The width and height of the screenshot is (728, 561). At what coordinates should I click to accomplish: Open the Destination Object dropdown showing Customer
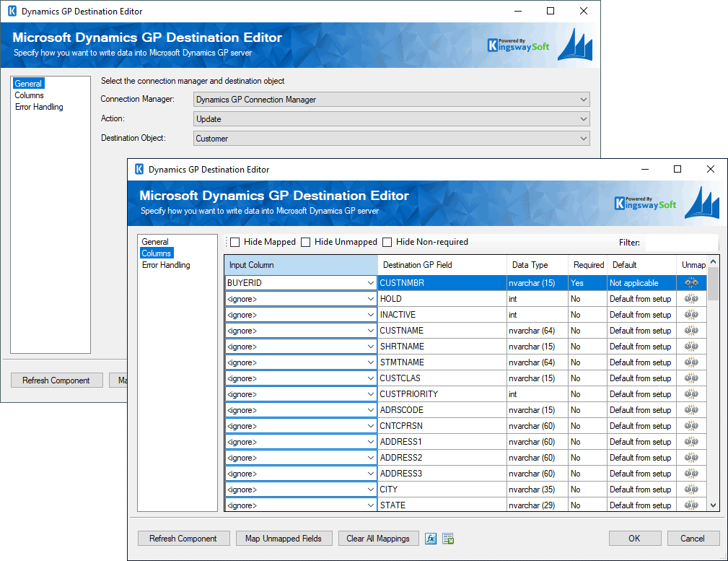392,139
